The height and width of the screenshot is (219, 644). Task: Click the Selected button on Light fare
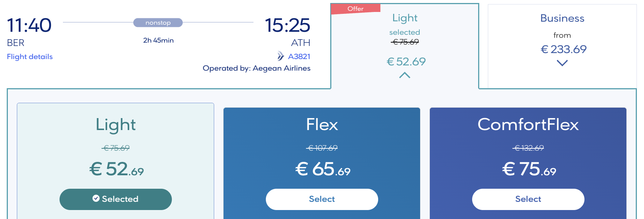115,199
